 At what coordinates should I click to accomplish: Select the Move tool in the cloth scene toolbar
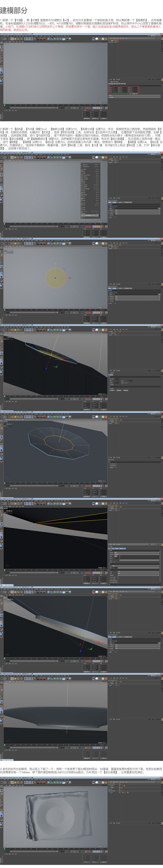click(12, 783)
